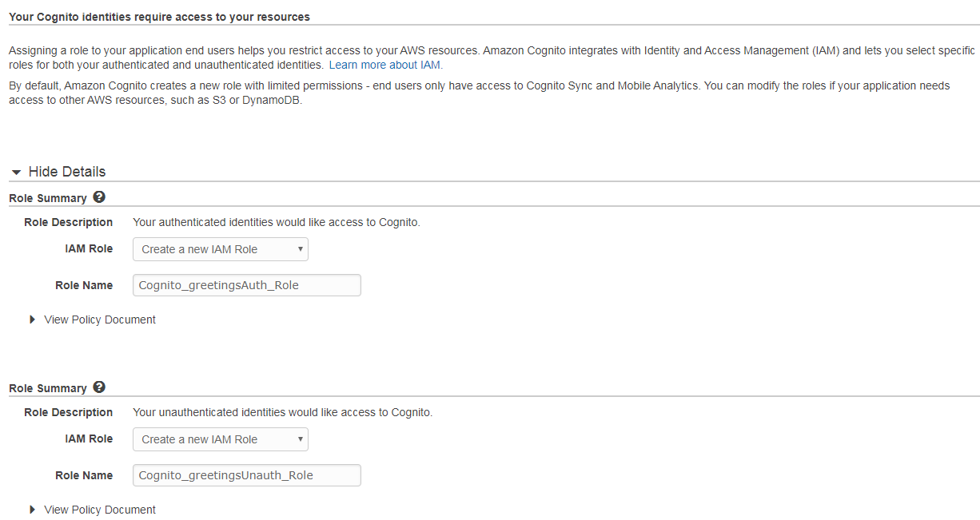
Task: Click the Role Name label above View Policy for Auth role
Action: 84,285
